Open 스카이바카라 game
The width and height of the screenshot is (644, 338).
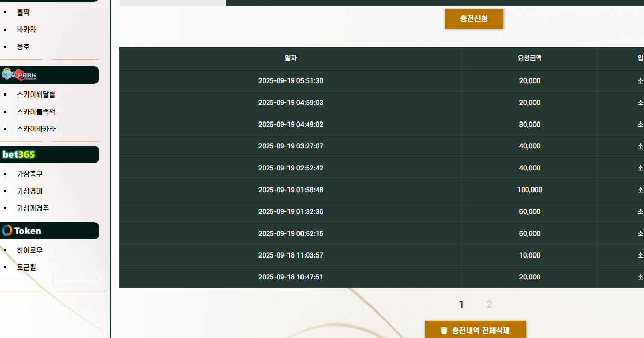tap(36, 129)
